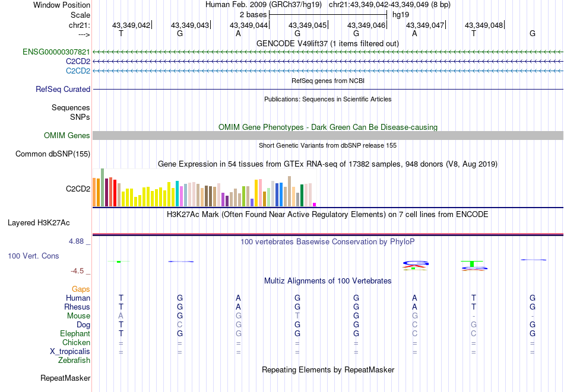Viewport: 564px width, 392px height.
Task: Click the cyan GTEx expression bar
Action: (178, 194)
